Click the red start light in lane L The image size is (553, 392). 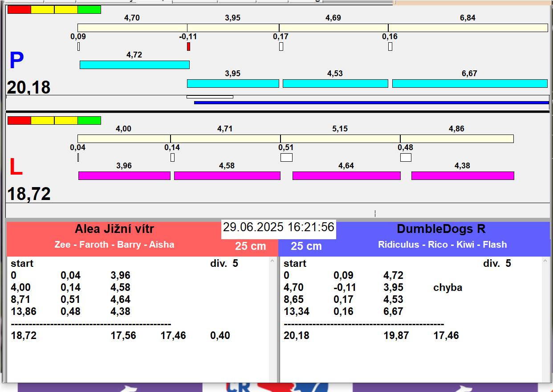tap(19, 121)
